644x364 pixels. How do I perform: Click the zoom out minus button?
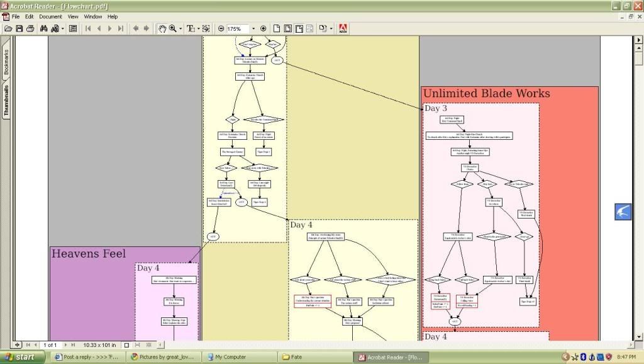click(x=221, y=28)
